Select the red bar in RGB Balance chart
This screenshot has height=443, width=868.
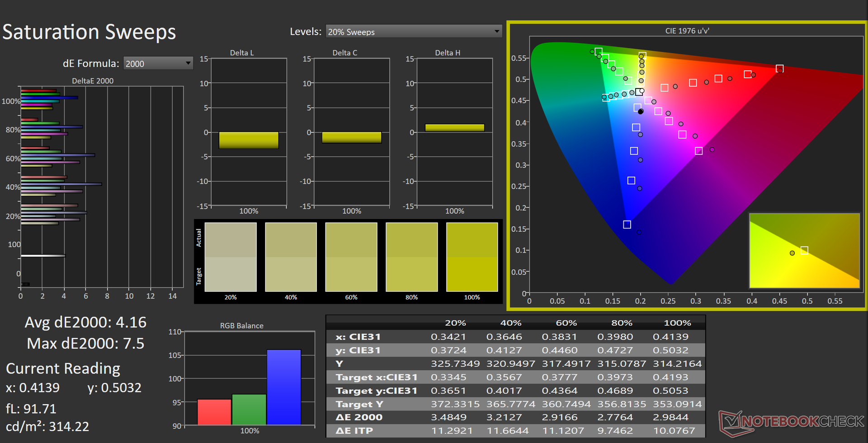click(214, 412)
